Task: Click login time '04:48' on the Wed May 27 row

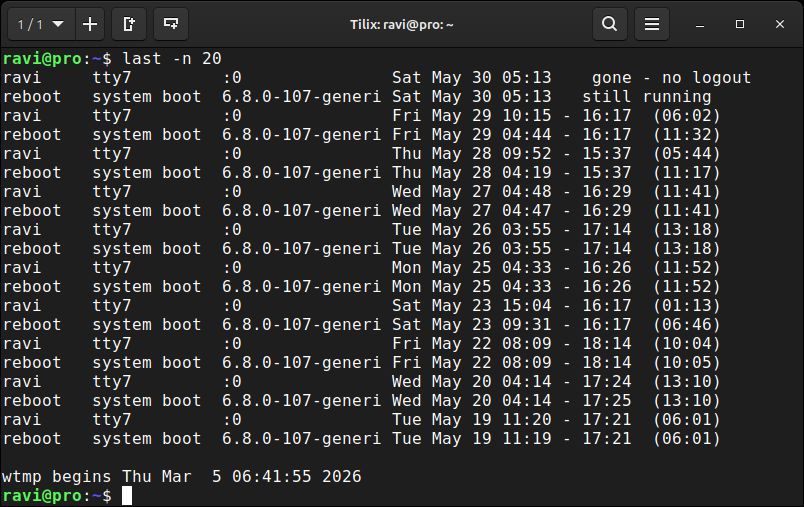Action: [527, 191]
